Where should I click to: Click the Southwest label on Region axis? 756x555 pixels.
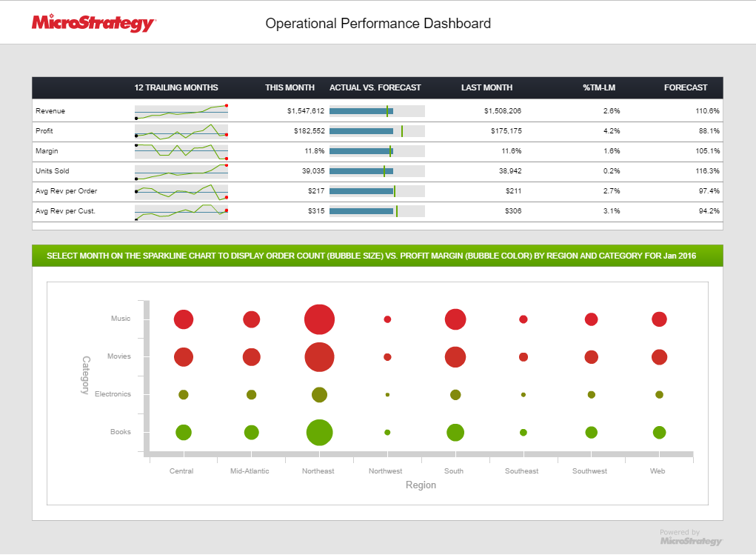coord(589,471)
